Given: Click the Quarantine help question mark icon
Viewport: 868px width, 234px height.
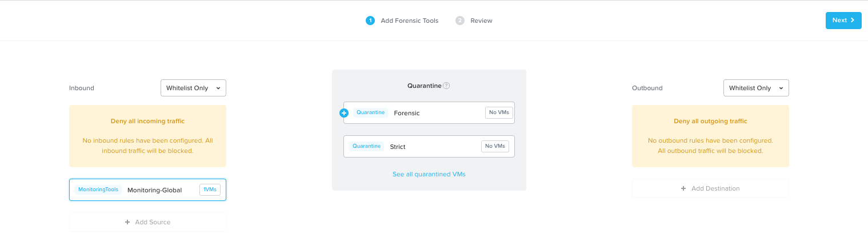Looking at the screenshot, I should point(446,86).
